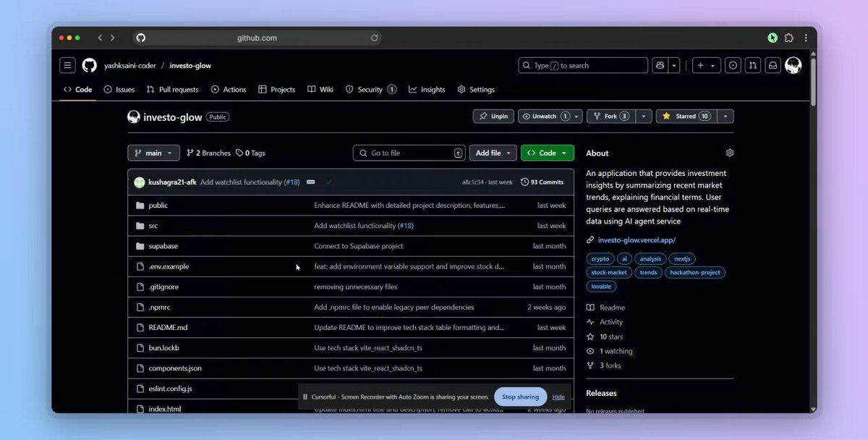
Task: Open commit hash a8c1c34
Action: [473, 182]
